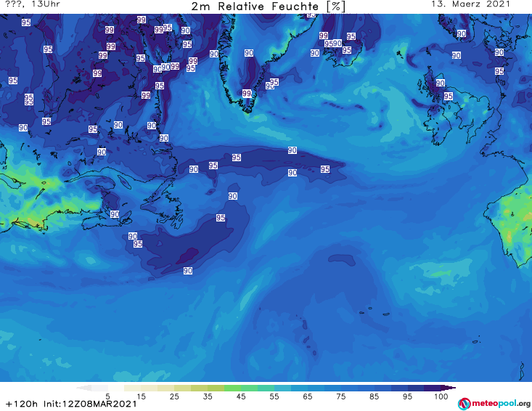
Task: Click the 95 contour label over Ireland
Action: click(x=449, y=96)
